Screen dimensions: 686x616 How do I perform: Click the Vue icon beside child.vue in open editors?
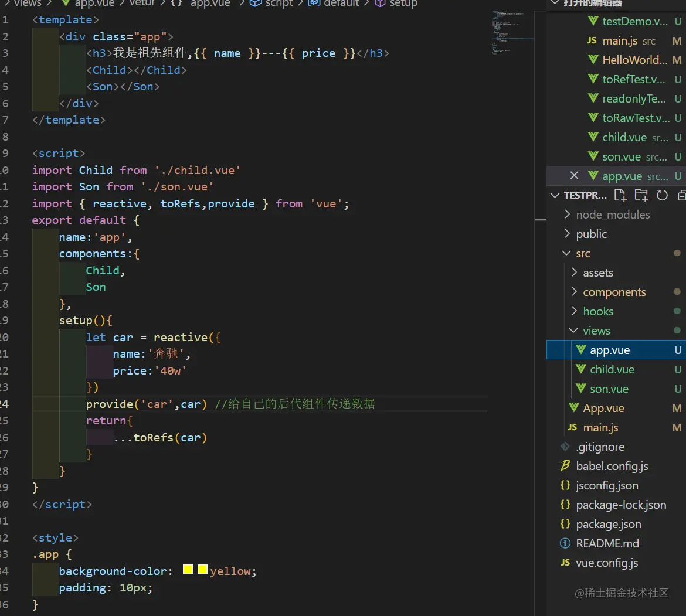pos(593,137)
